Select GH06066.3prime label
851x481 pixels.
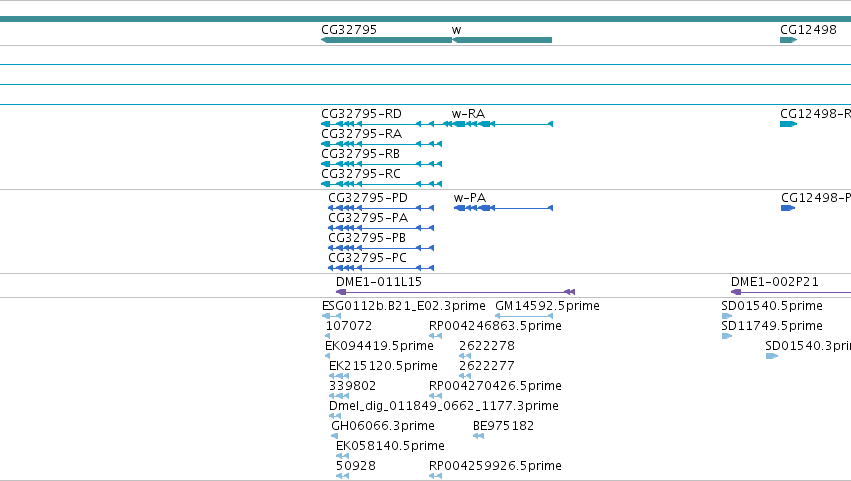click(383, 426)
